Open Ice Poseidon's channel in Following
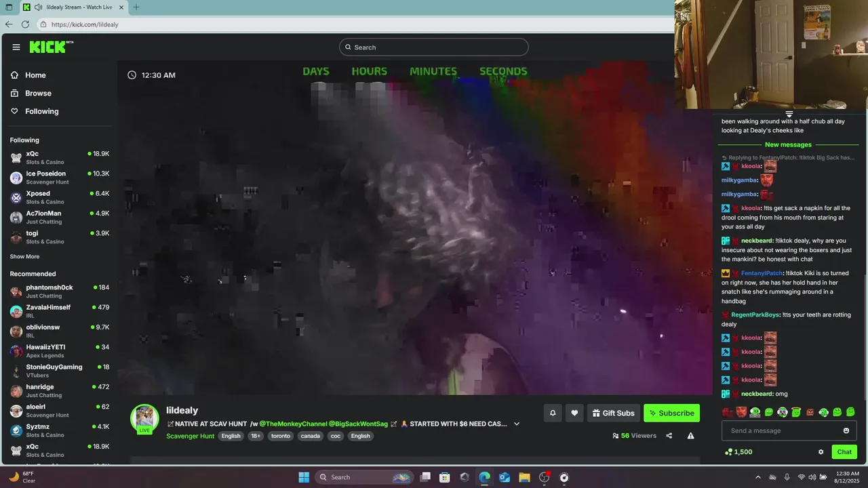This screenshot has width=868, height=488. pos(60,178)
